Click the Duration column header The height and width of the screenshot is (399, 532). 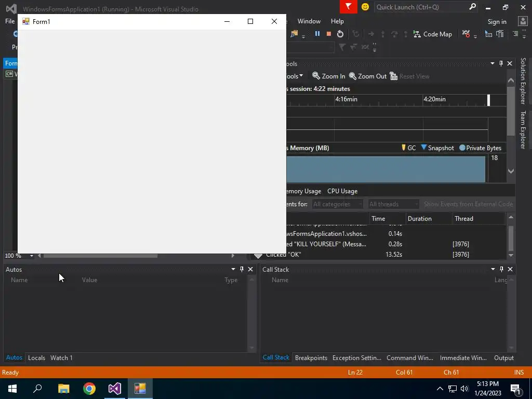[x=429, y=219]
